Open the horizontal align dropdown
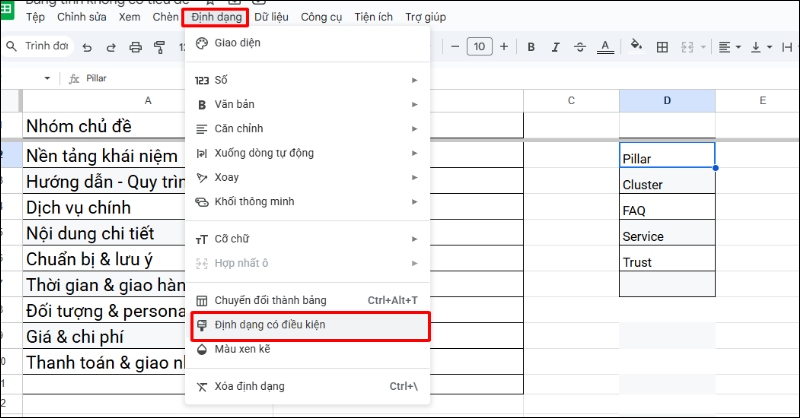The height and width of the screenshot is (418, 800). tap(729, 47)
